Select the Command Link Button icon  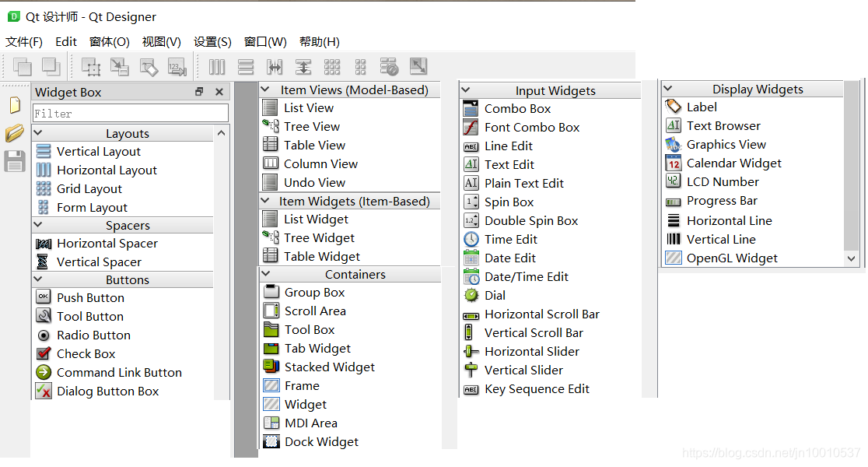click(x=44, y=372)
